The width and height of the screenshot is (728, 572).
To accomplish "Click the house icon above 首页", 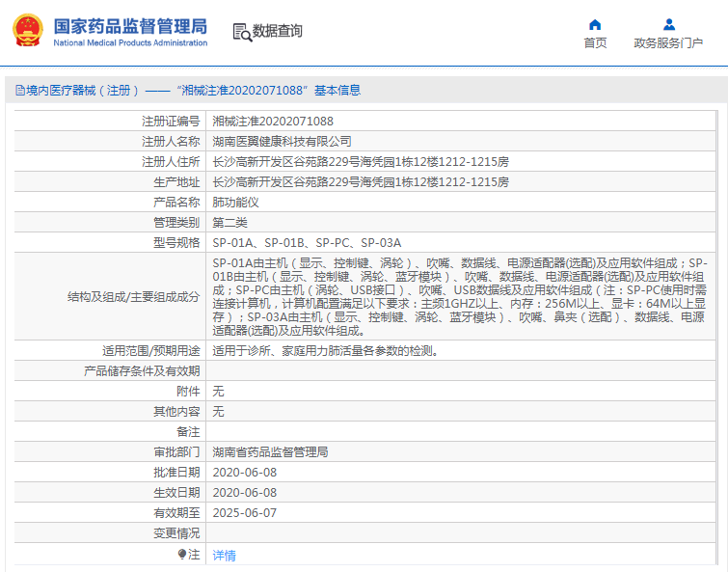I will [595, 25].
